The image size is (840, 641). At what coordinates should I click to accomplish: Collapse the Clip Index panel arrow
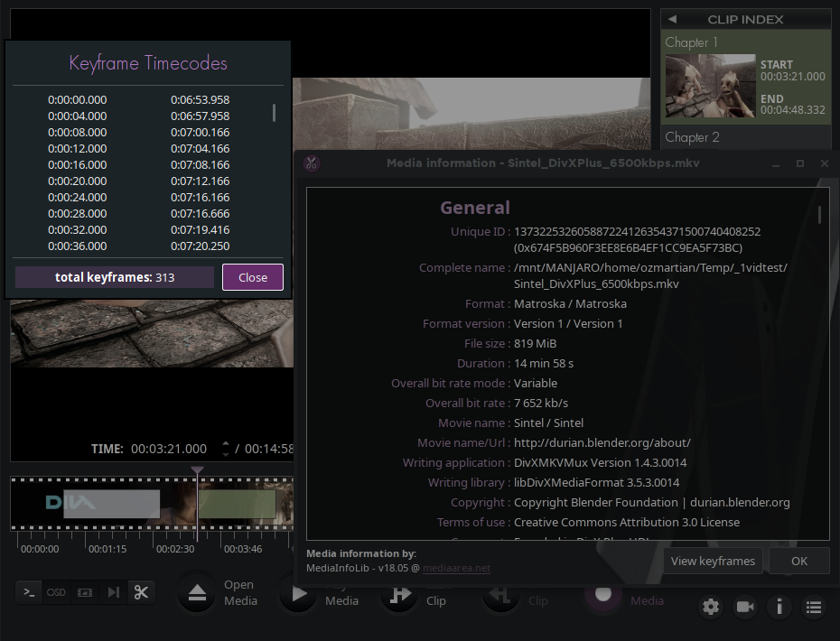672,19
